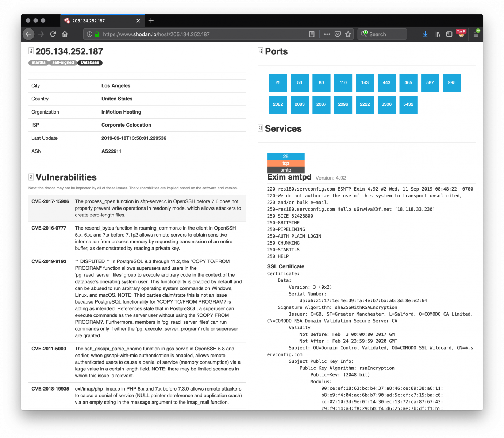
Task: Jump to port 53
Action: click(x=300, y=83)
